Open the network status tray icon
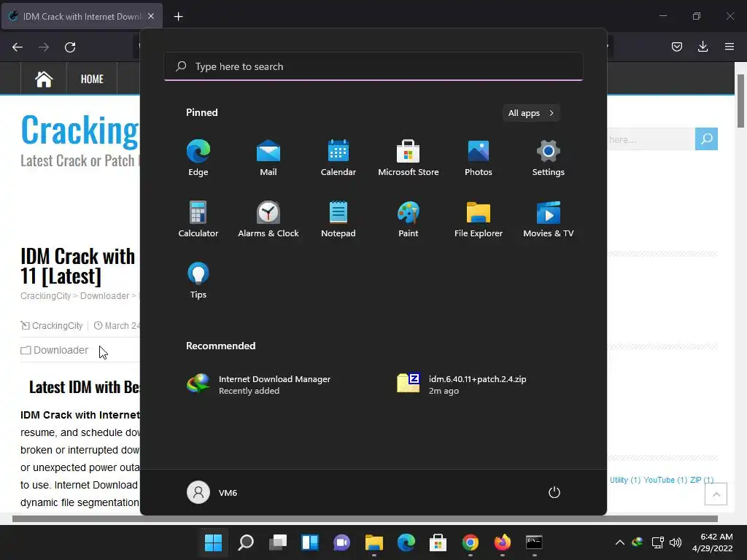This screenshot has width=747, height=560. 658,542
